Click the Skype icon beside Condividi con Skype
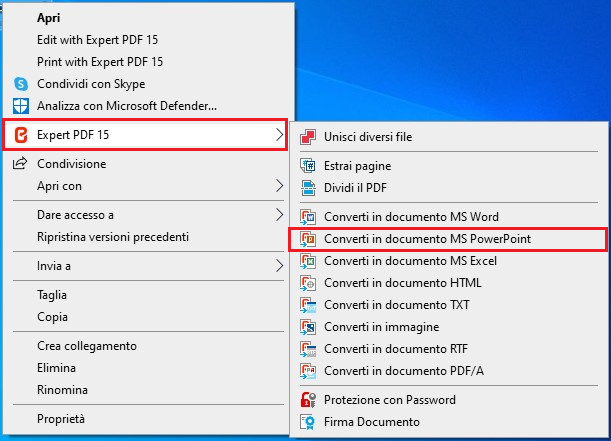The width and height of the screenshot is (611, 441). 21,84
